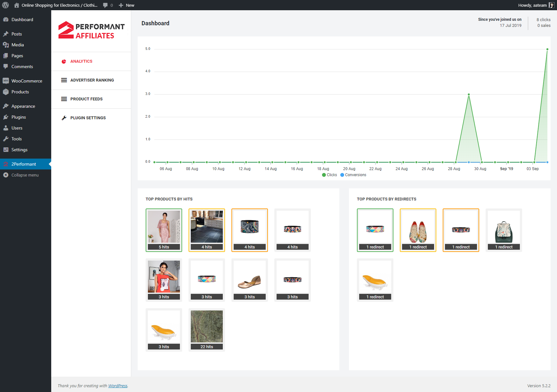Screen dimensions: 557x392
Task: Open the site home icon in admin bar
Action: (17, 5)
